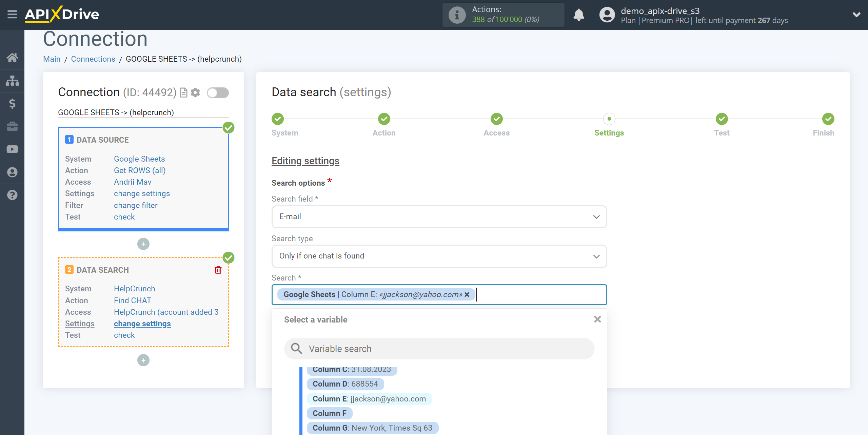Click the ApiX-Drive logo
The width and height of the screenshot is (868, 435).
(x=62, y=15)
